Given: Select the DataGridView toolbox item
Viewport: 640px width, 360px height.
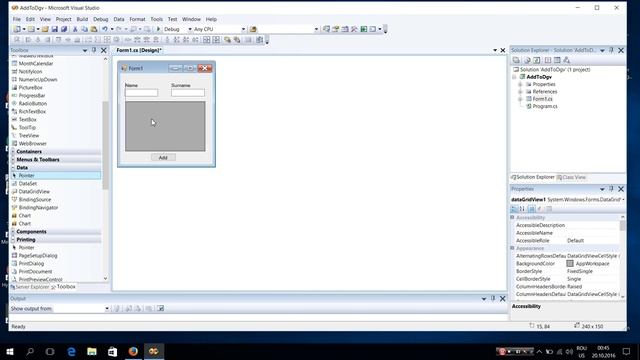Looking at the screenshot, I should (34, 191).
